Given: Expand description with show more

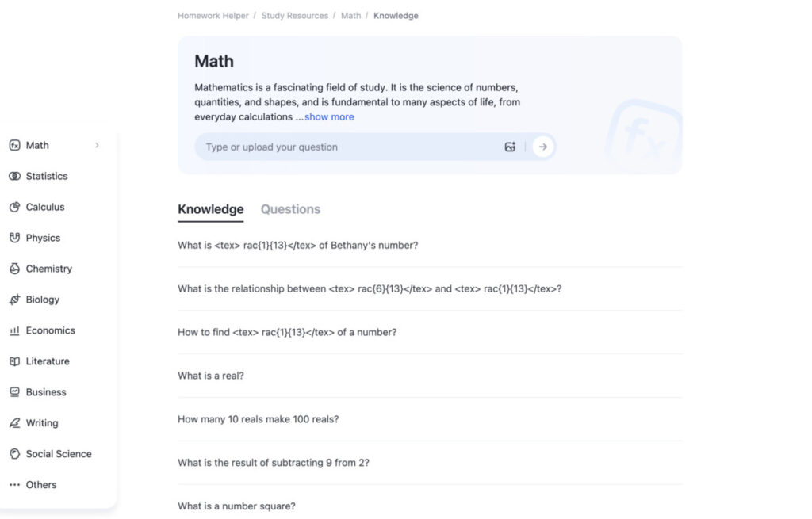Looking at the screenshot, I should (x=329, y=117).
